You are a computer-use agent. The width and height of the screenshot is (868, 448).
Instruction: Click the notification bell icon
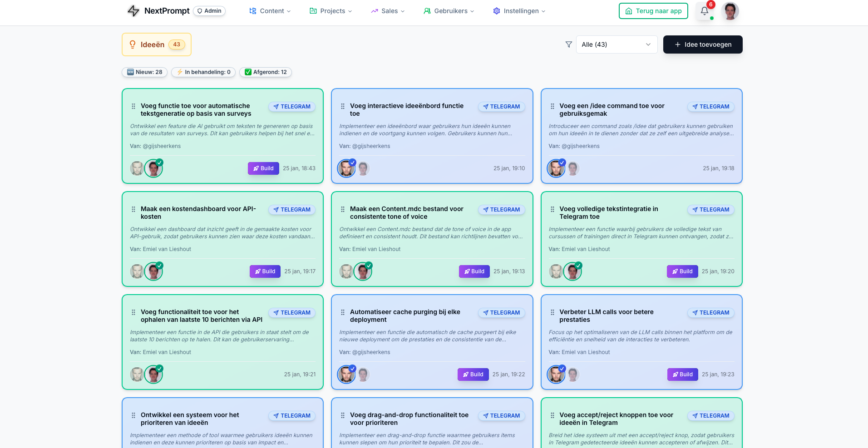(x=704, y=11)
